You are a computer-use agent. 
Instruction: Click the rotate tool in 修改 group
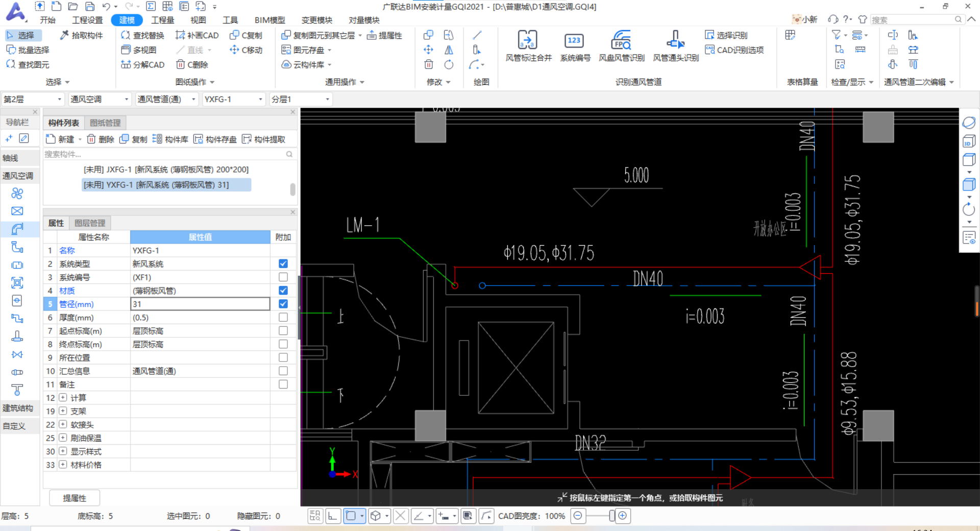[449, 65]
